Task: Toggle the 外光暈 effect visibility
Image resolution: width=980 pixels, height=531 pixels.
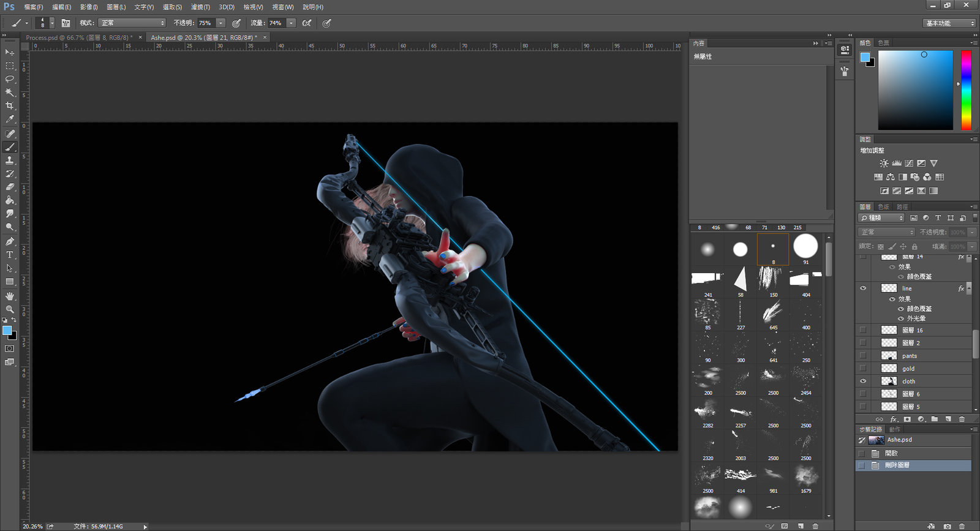Action: coord(901,318)
